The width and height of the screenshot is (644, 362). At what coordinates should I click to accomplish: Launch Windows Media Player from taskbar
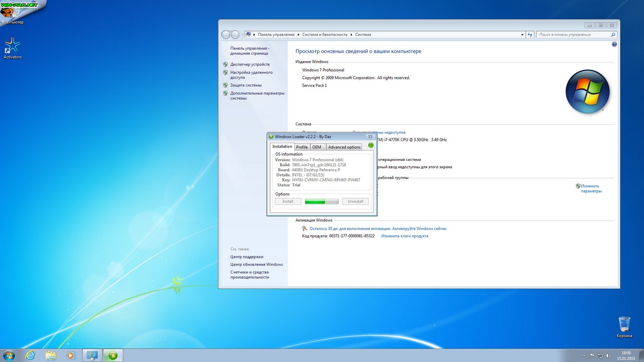pyautogui.click(x=71, y=355)
